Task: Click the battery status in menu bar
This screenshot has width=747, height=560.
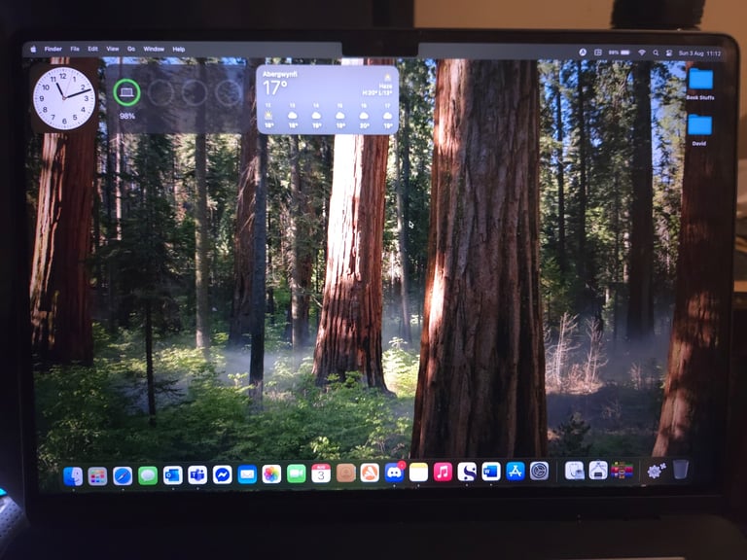Action: (620, 52)
